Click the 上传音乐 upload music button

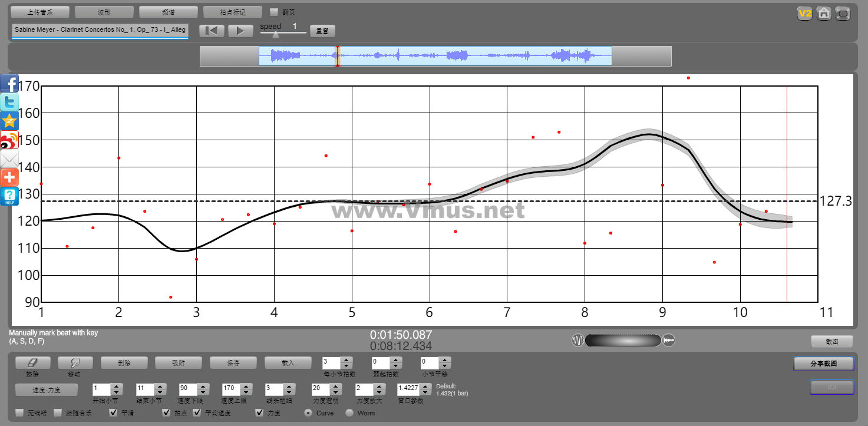[x=40, y=12]
